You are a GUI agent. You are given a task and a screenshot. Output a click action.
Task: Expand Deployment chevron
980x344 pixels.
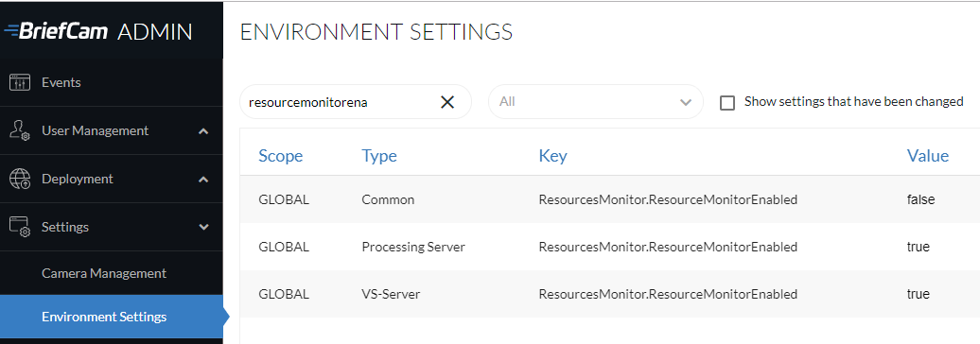tap(203, 180)
